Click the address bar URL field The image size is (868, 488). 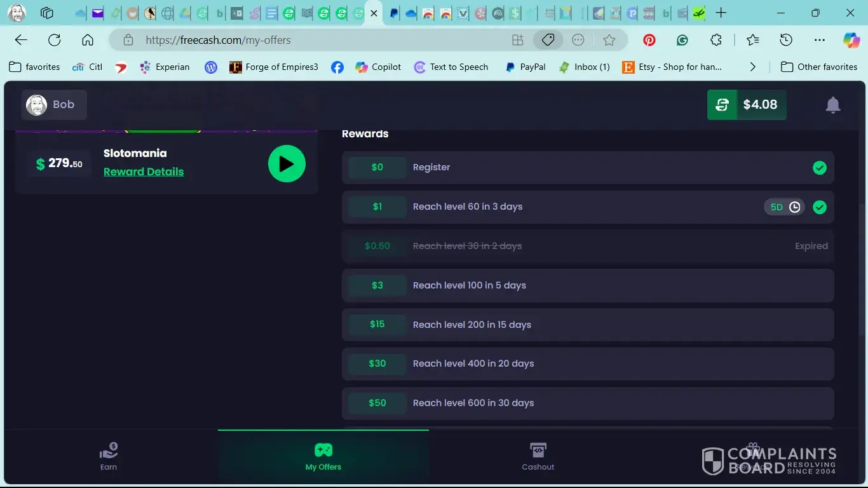pos(318,40)
